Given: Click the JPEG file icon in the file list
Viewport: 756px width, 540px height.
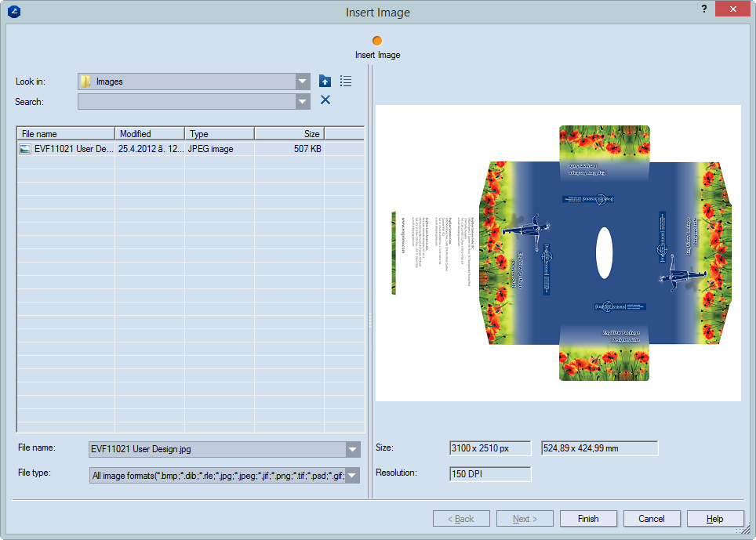Looking at the screenshot, I should coord(25,148).
